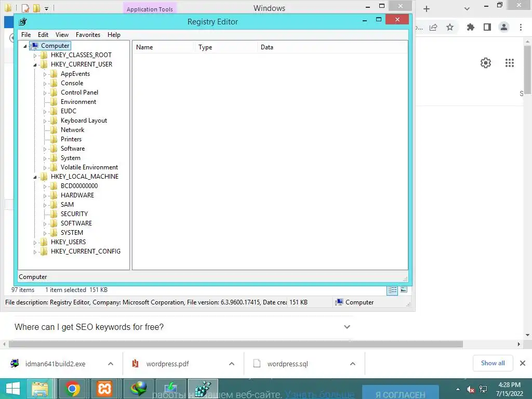Image resolution: width=532 pixels, height=399 pixels.
Task: Open the Help menu in Registry Editor
Action: [x=114, y=35]
